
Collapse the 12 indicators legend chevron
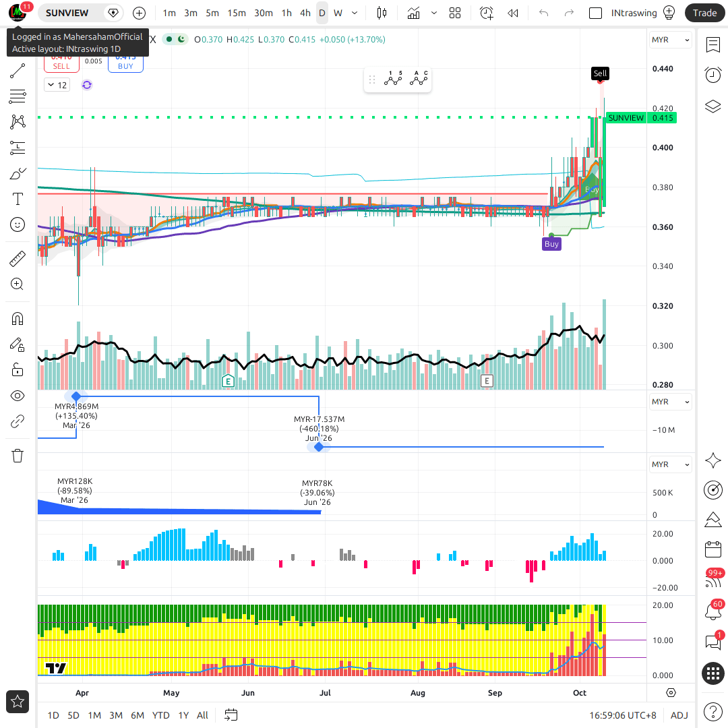57,85
